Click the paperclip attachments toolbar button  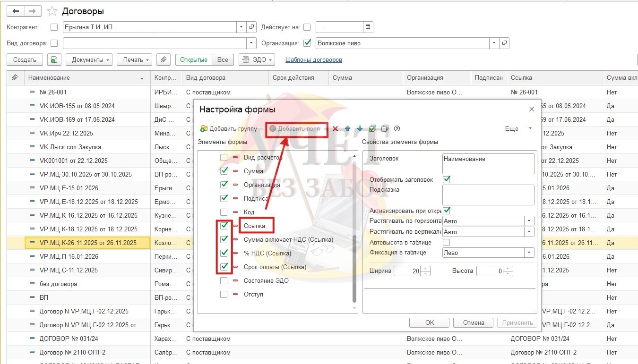[163, 60]
